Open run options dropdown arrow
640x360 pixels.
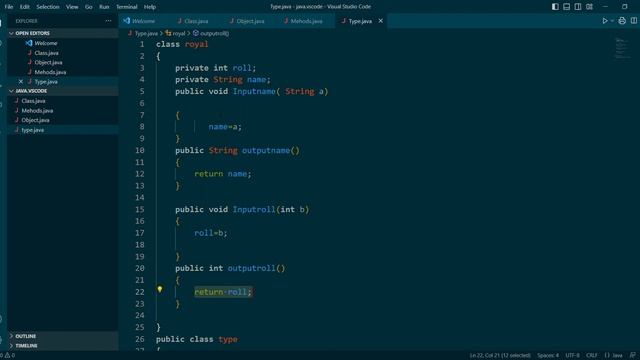612,21
